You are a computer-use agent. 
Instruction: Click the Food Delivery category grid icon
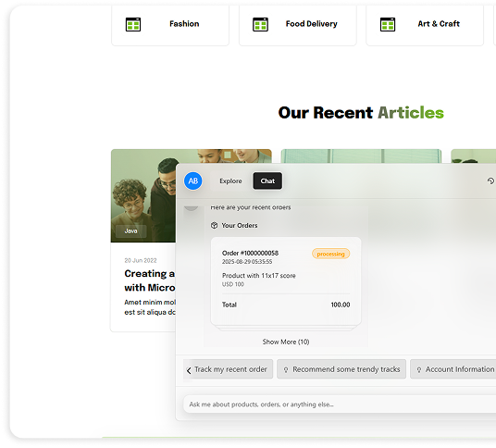[260, 24]
